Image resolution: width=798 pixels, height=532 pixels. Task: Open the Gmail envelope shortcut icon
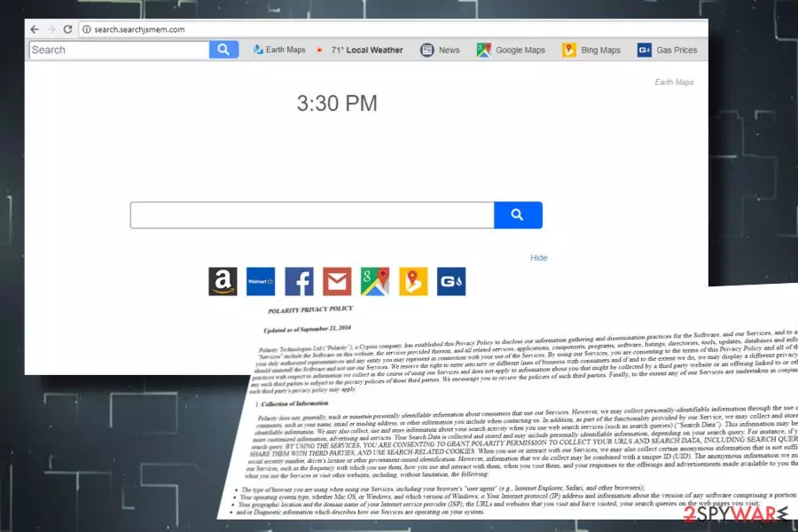tap(337, 281)
